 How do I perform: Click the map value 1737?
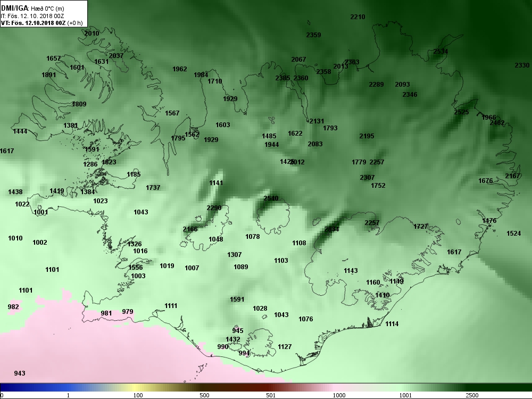(153, 187)
